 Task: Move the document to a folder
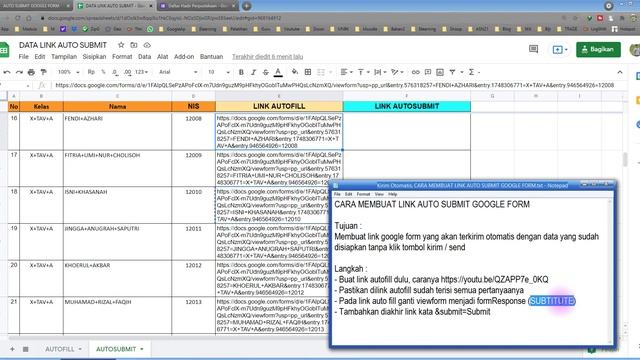[134, 45]
